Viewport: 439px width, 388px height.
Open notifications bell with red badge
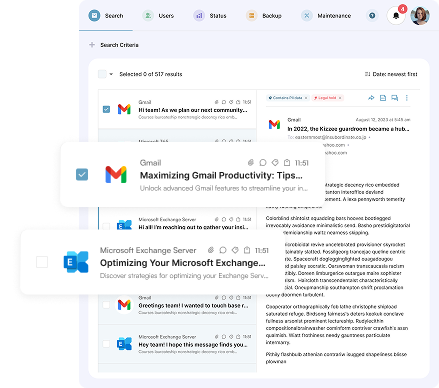pos(396,16)
